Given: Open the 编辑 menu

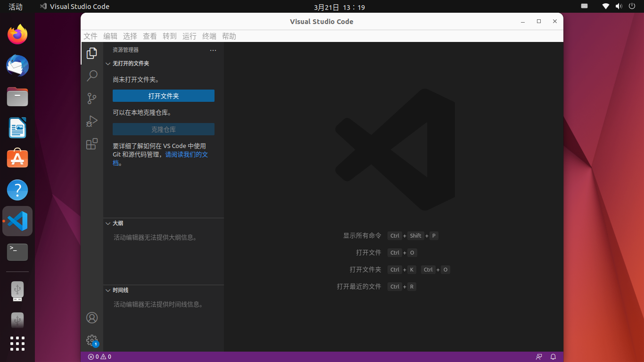Looking at the screenshot, I should coord(110,36).
